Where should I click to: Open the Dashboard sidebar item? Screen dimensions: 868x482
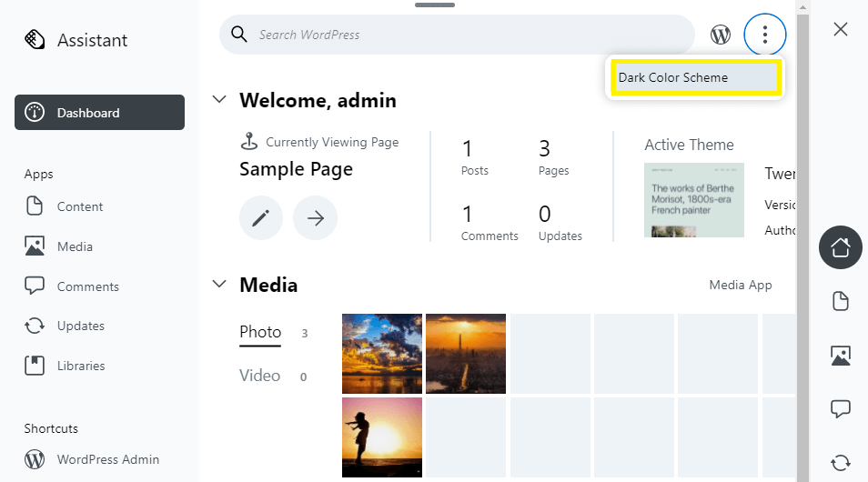click(x=100, y=113)
